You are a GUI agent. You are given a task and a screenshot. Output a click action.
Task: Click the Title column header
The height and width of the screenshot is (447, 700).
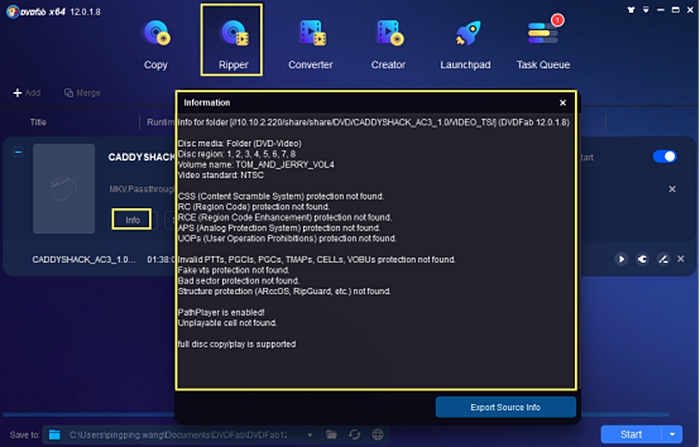click(38, 122)
